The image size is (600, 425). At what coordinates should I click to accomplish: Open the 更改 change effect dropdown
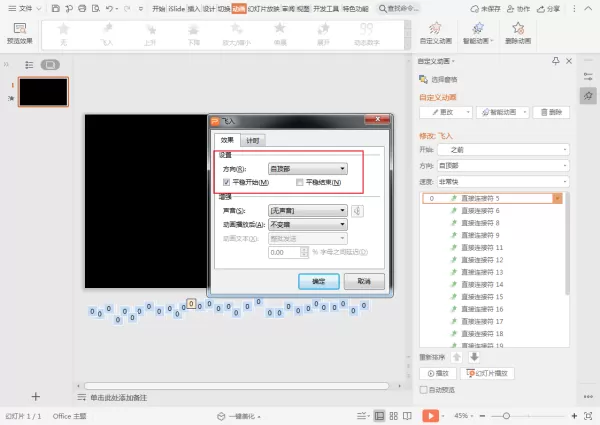[446, 112]
